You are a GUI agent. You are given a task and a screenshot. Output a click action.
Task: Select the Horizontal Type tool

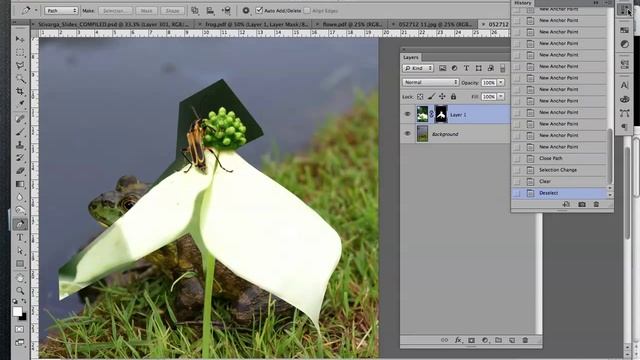click(20, 237)
